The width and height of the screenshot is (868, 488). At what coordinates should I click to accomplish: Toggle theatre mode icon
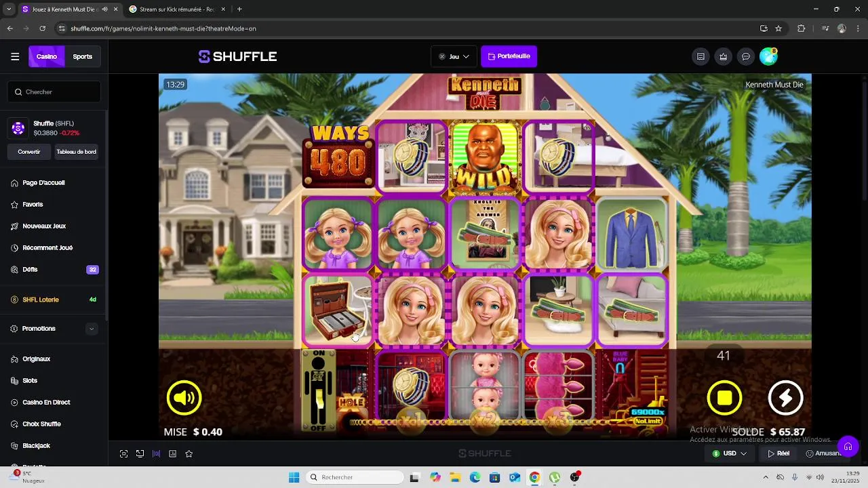[140, 453]
